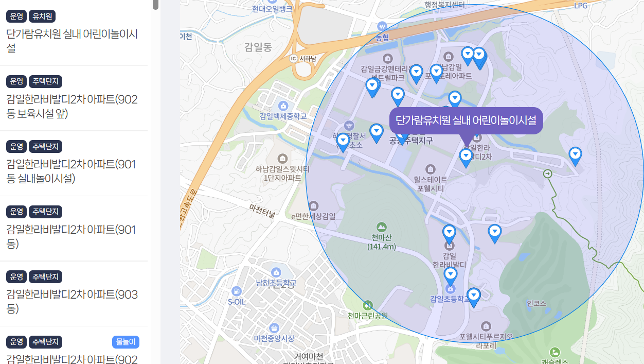
Task: Click the 힐스테이트 포웰시티 apartment icon
Action: pyautogui.click(x=431, y=169)
